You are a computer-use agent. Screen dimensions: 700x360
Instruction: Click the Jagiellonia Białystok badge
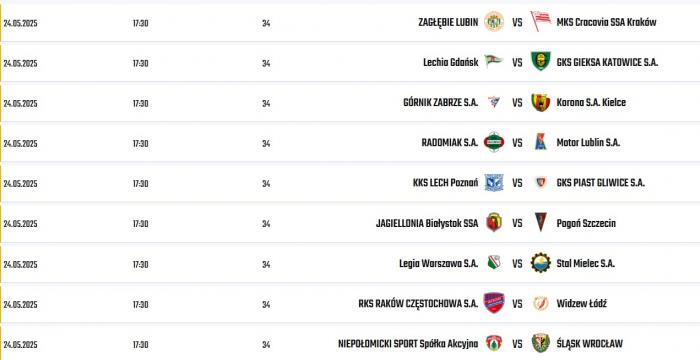pos(494,222)
